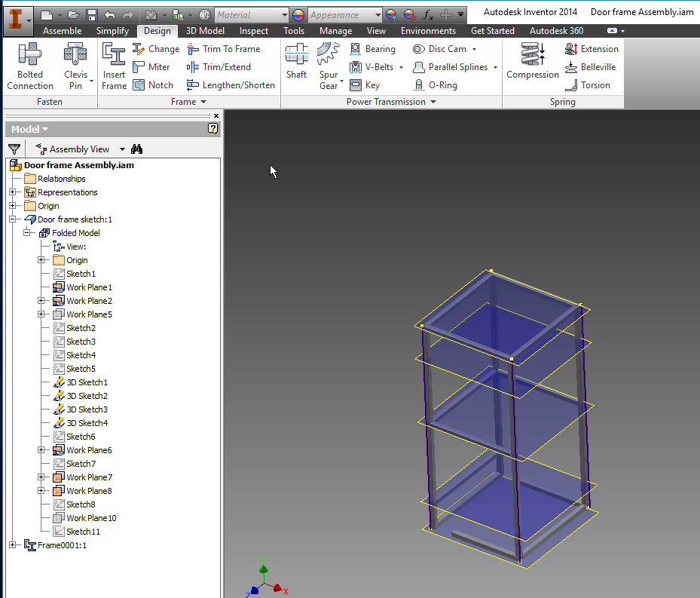Select the Clevis Pin tool
The image size is (700, 598).
pos(75,64)
